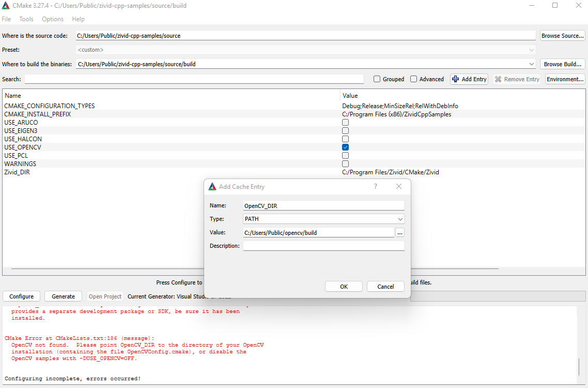Enable the USE_PCL checkbox
Viewport: 588px width, 388px height.
pos(345,156)
